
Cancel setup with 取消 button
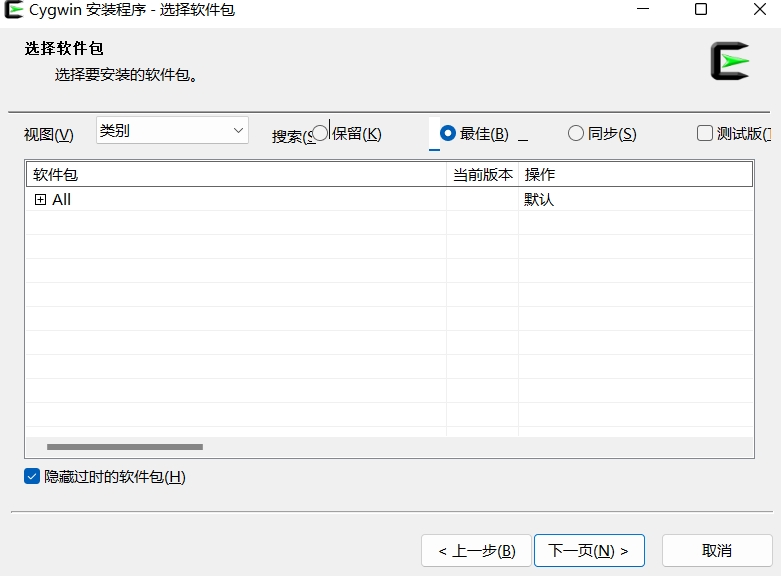pos(717,551)
